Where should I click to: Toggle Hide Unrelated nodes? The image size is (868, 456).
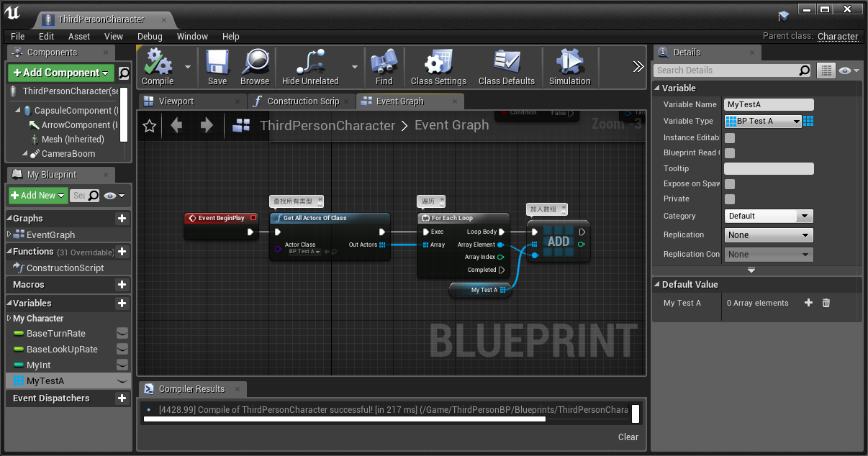coord(309,66)
